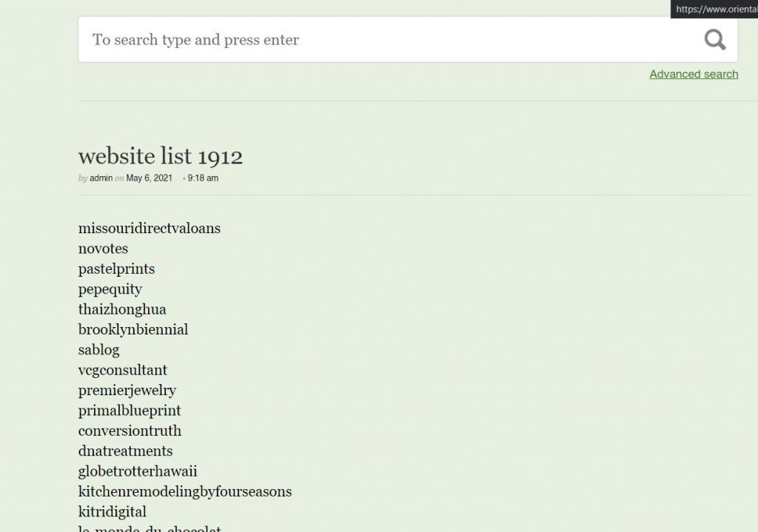
Task: Click the magnifying glass search icon
Action: click(714, 39)
